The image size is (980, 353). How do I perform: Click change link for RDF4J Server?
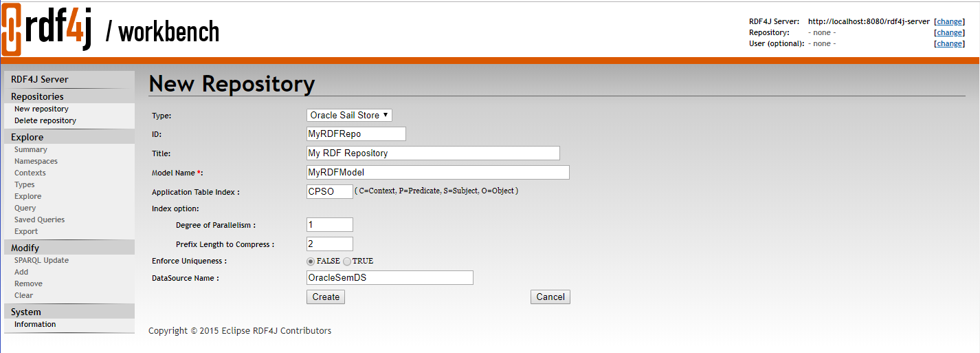[x=949, y=21]
